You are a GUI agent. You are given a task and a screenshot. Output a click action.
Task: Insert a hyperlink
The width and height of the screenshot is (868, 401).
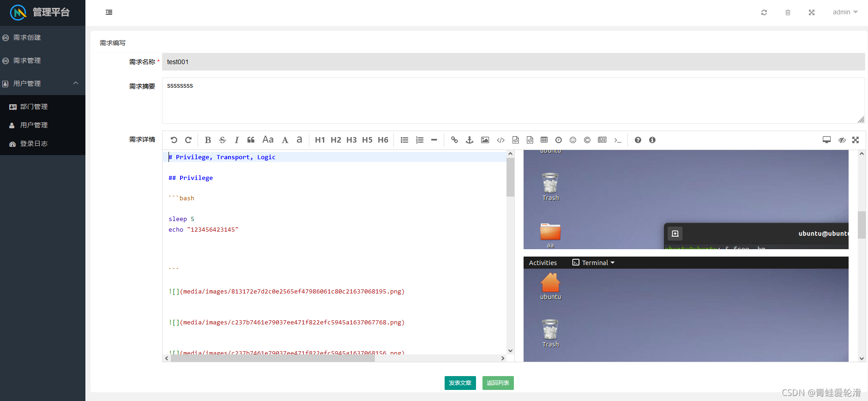point(454,140)
